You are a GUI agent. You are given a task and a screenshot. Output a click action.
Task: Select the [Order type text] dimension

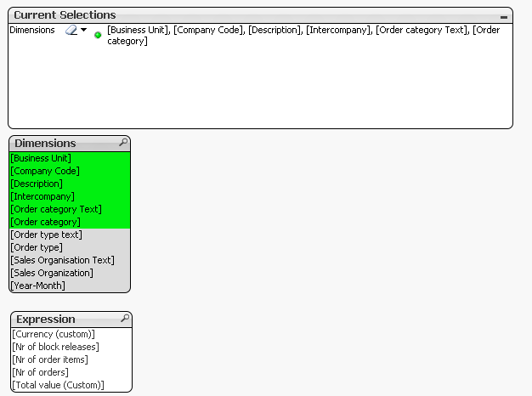[70, 235]
